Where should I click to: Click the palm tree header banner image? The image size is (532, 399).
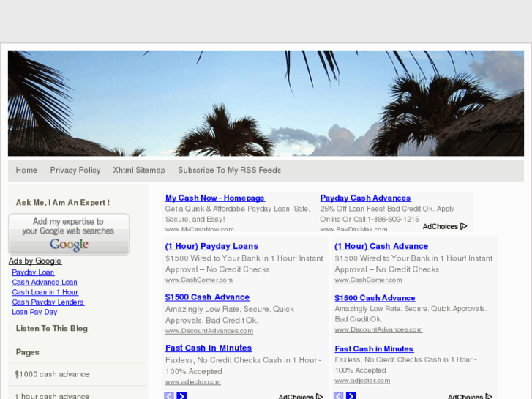coord(266,103)
